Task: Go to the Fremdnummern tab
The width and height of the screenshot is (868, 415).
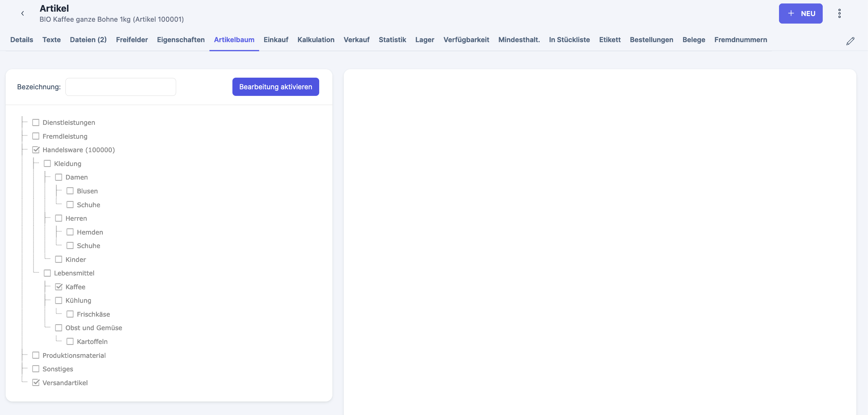Action: 740,40
